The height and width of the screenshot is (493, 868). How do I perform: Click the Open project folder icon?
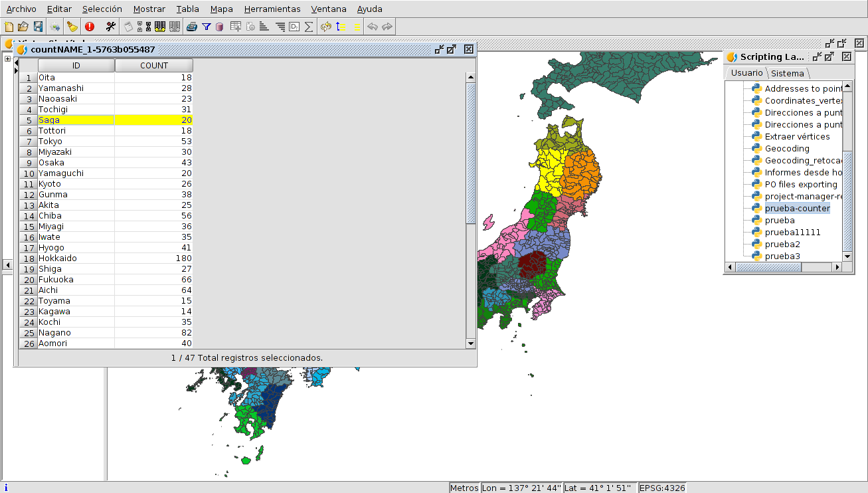point(23,27)
